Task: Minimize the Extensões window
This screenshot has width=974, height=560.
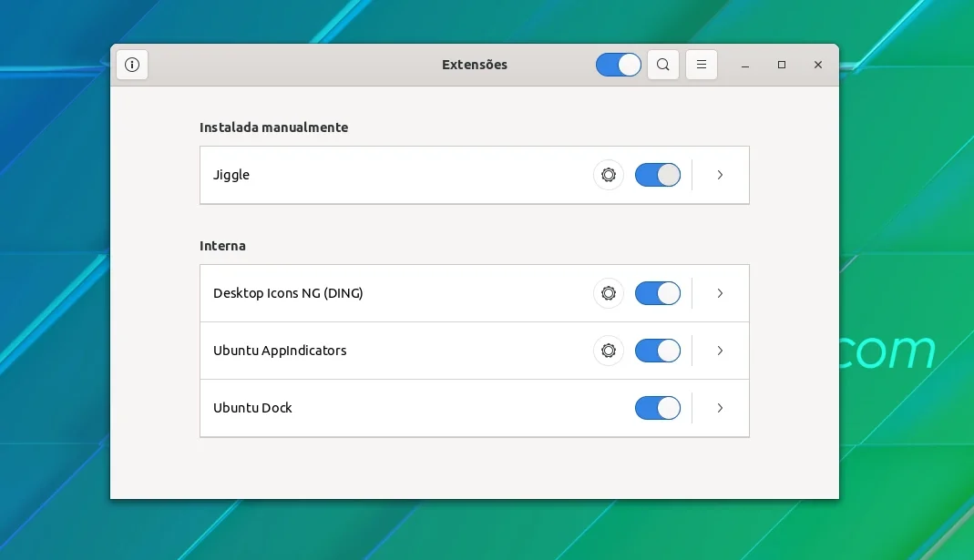Action: click(744, 65)
